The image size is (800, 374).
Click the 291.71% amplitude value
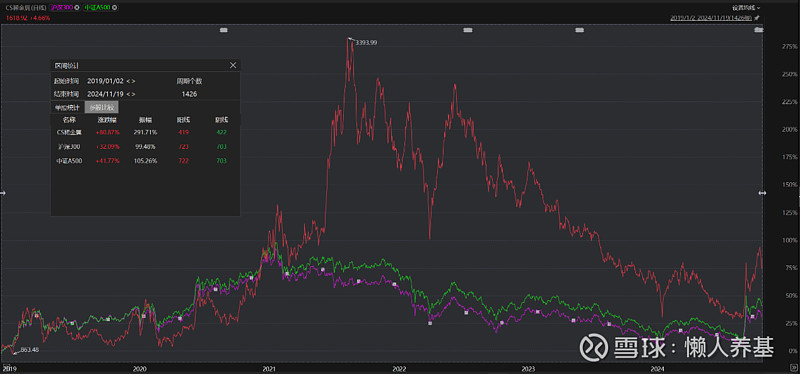point(146,132)
